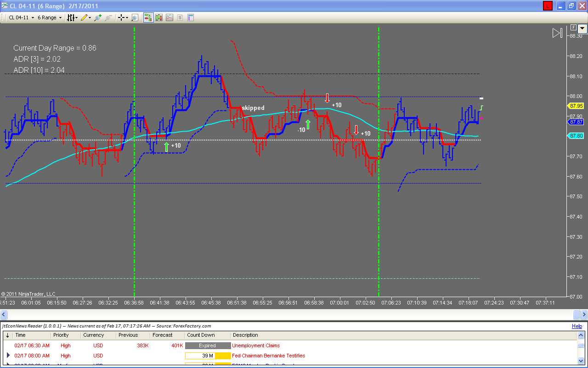Click the -10 trade label
The width and height of the screenshot is (588, 368).
(301, 130)
